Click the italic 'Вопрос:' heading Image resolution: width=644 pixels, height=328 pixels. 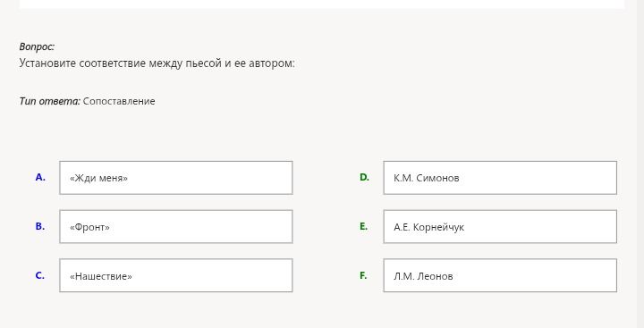pyautogui.click(x=37, y=46)
